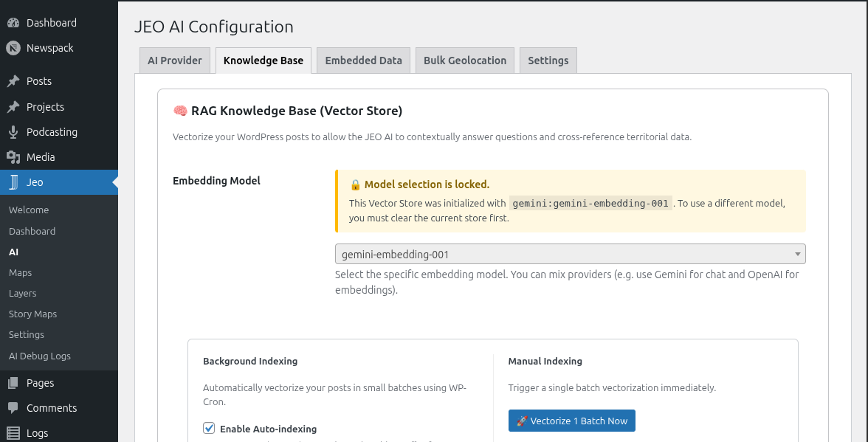Viewport: 868px width, 442px height.
Task: Click the 'Embedding Model' label
Action: coord(216,181)
